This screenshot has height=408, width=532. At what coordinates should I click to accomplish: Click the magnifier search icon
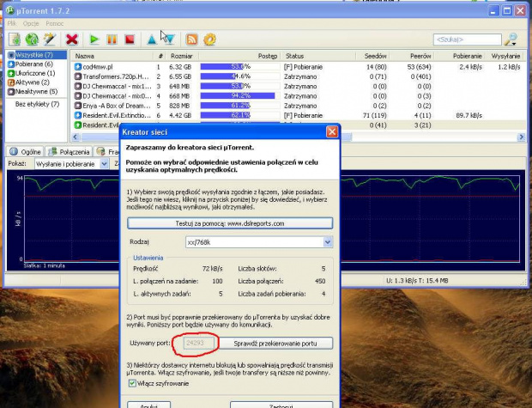point(511,39)
